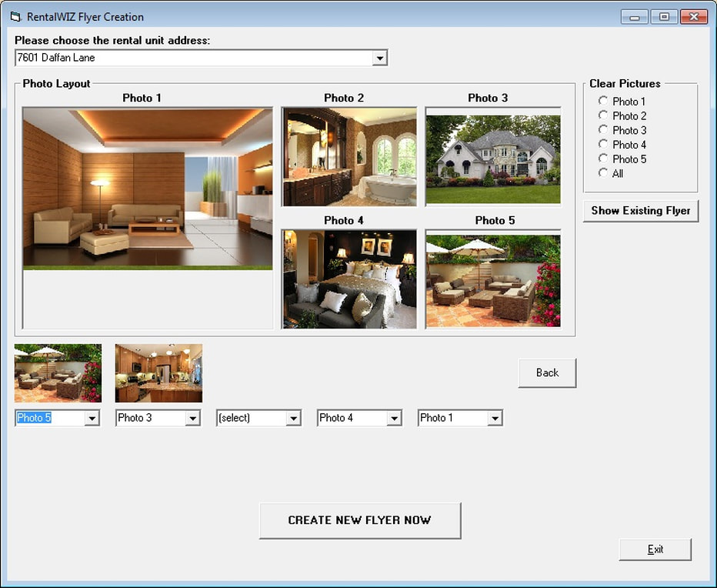Select the All radio button
This screenshot has height=588, width=717.
click(x=603, y=173)
